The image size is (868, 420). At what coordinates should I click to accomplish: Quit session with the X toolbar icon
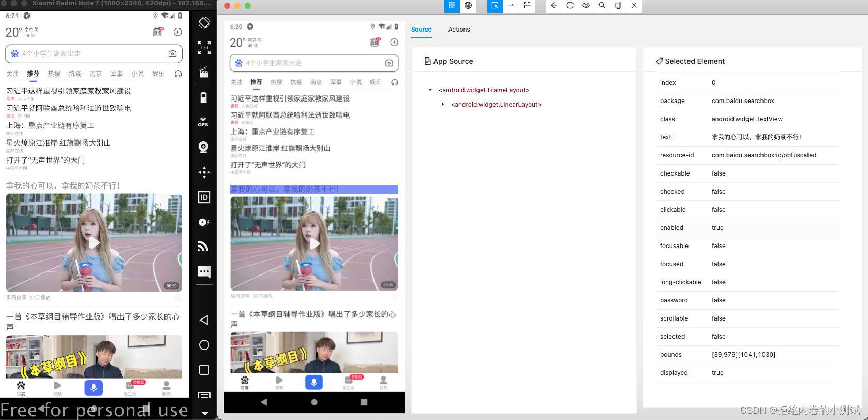634,5
